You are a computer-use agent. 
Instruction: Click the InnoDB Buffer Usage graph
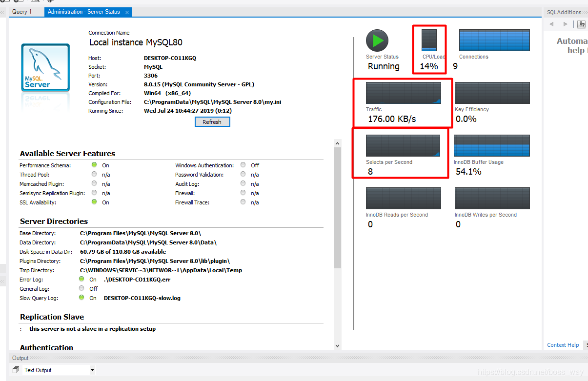pyautogui.click(x=492, y=145)
